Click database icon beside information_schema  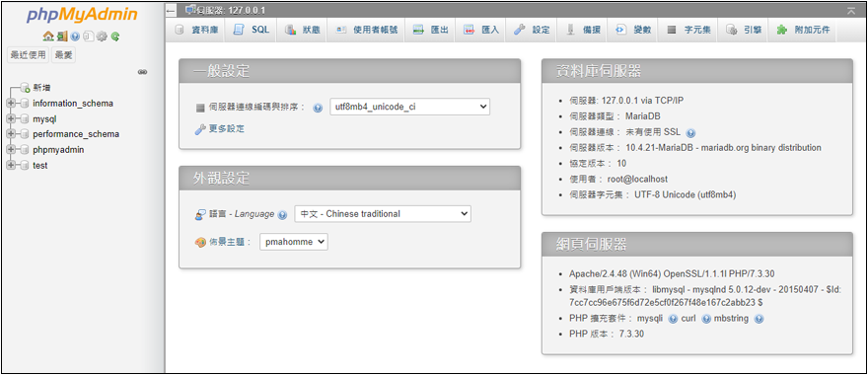[24, 104]
